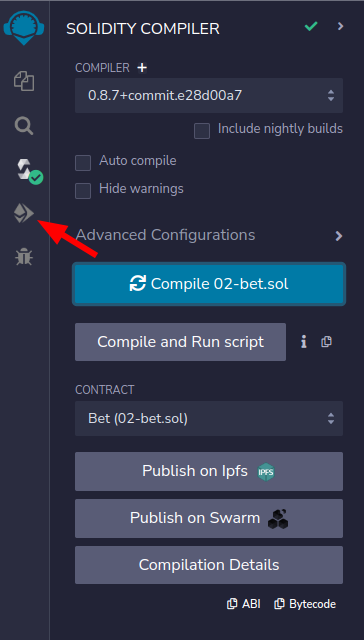The width and height of the screenshot is (364, 640).
Task: Copy the compile script icon
Action: (326, 342)
